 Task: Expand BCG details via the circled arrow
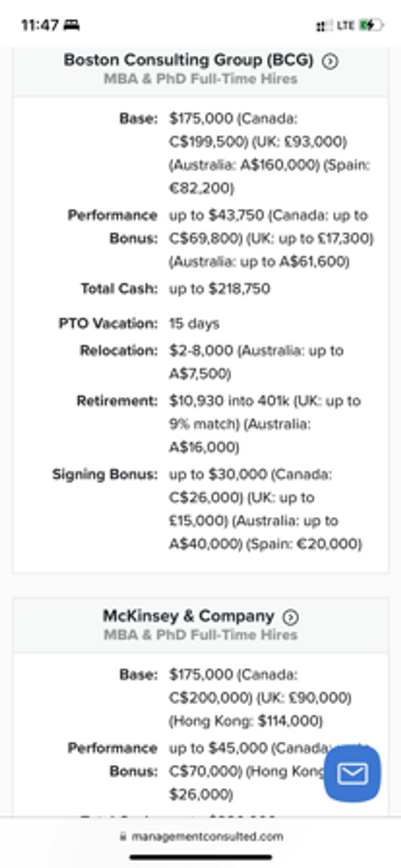(x=330, y=61)
